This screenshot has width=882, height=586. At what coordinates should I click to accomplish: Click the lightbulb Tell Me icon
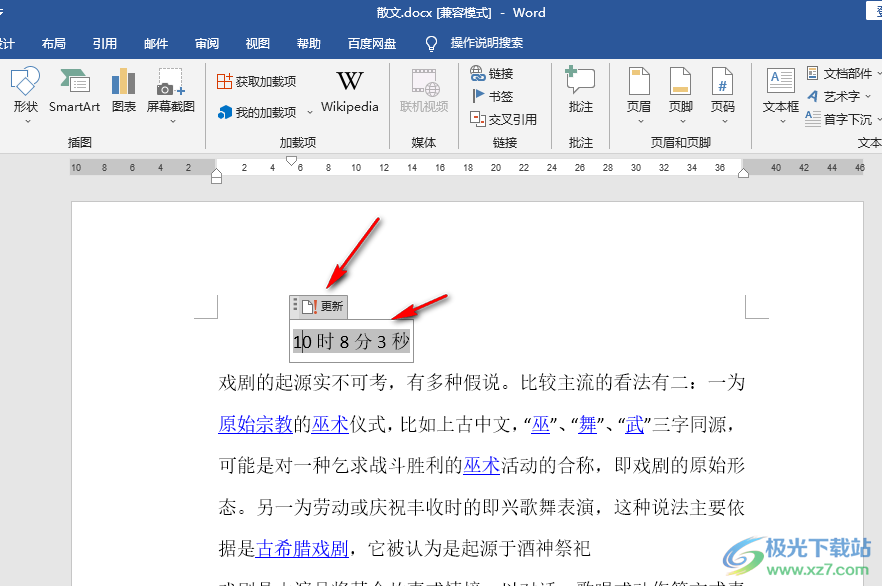[x=431, y=43]
